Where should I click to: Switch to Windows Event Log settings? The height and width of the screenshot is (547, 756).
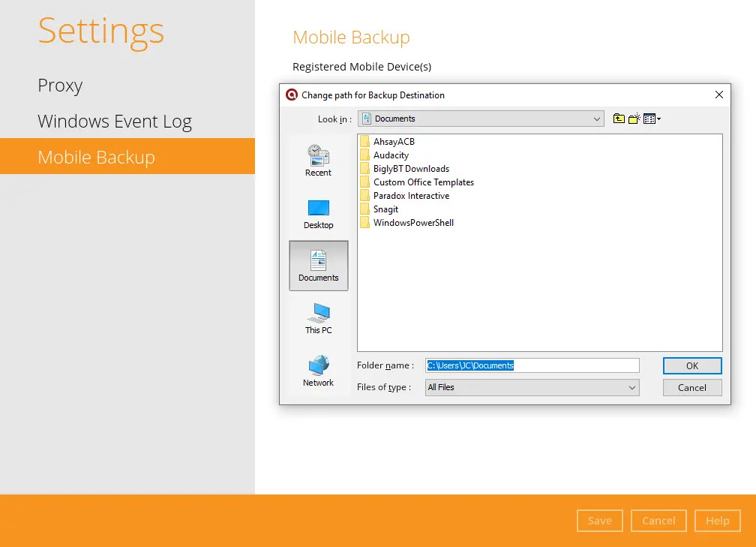click(x=115, y=122)
